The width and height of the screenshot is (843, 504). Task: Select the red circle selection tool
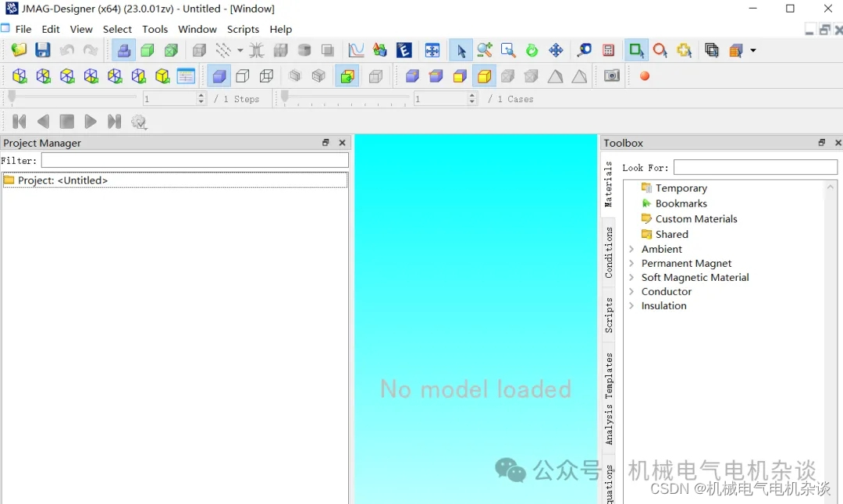coord(660,51)
